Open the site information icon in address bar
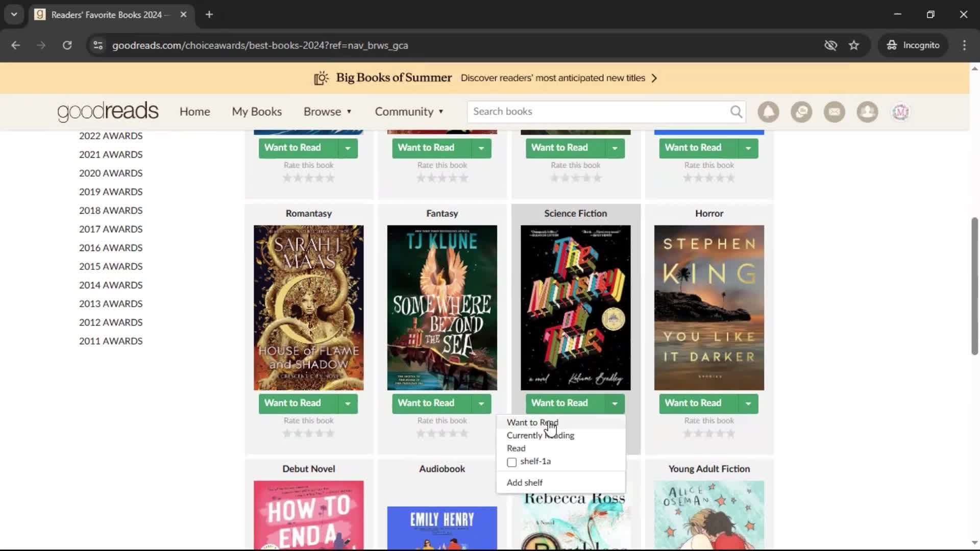 tap(98, 45)
